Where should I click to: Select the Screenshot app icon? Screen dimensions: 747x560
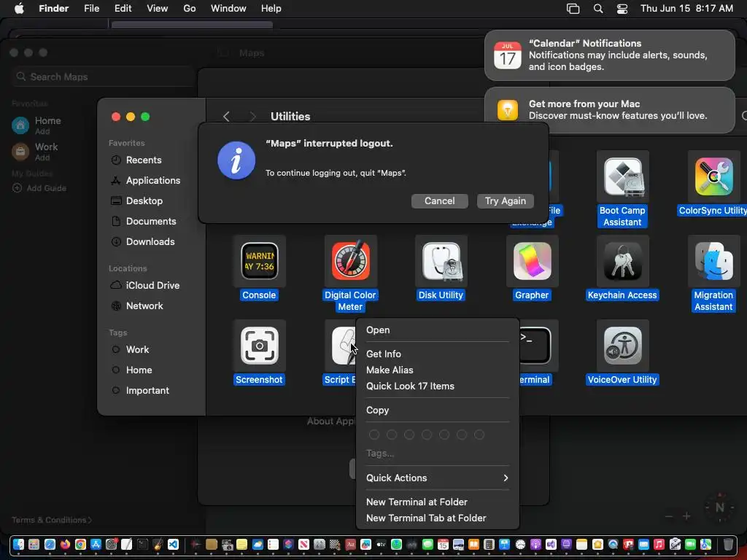point(259,346)
